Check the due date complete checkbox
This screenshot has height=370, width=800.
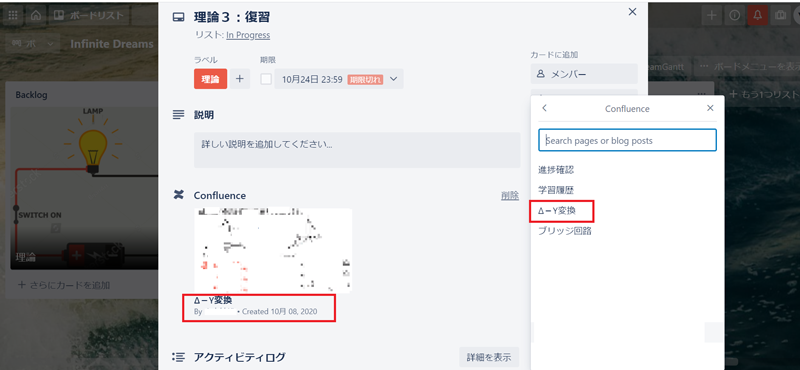tap(266, 79)
